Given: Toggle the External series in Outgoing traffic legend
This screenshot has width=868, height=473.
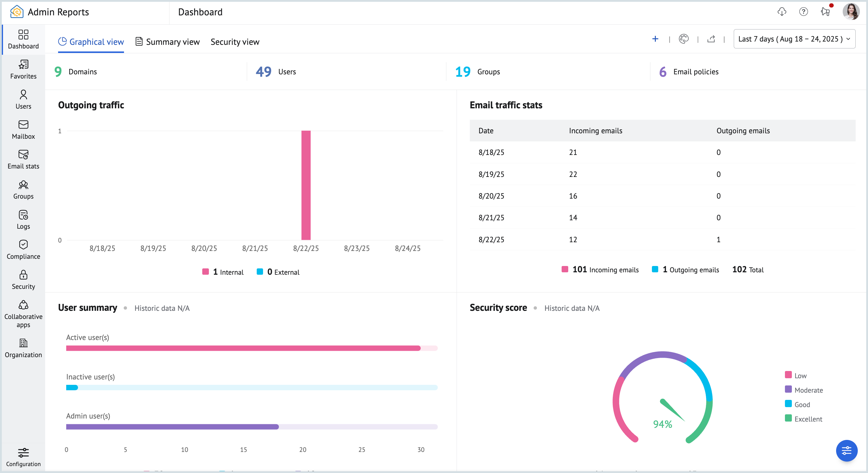Looking at the screenshot, I should coord(278,272).
